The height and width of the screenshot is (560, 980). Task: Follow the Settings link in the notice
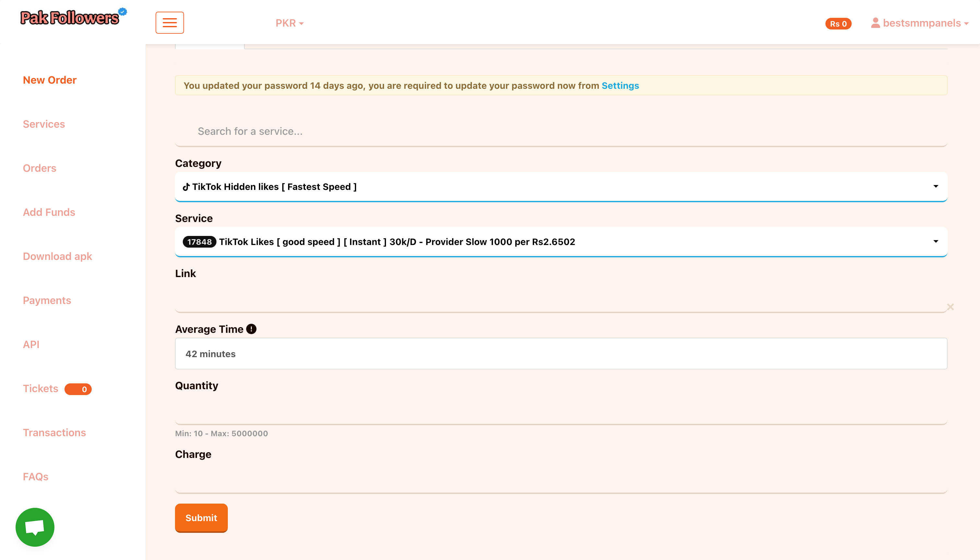click(x=620, y=85)
